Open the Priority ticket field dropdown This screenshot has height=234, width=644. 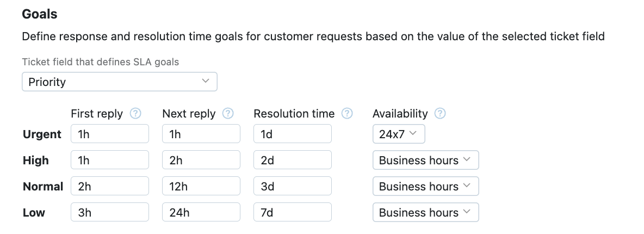click(x=120, y=82)
